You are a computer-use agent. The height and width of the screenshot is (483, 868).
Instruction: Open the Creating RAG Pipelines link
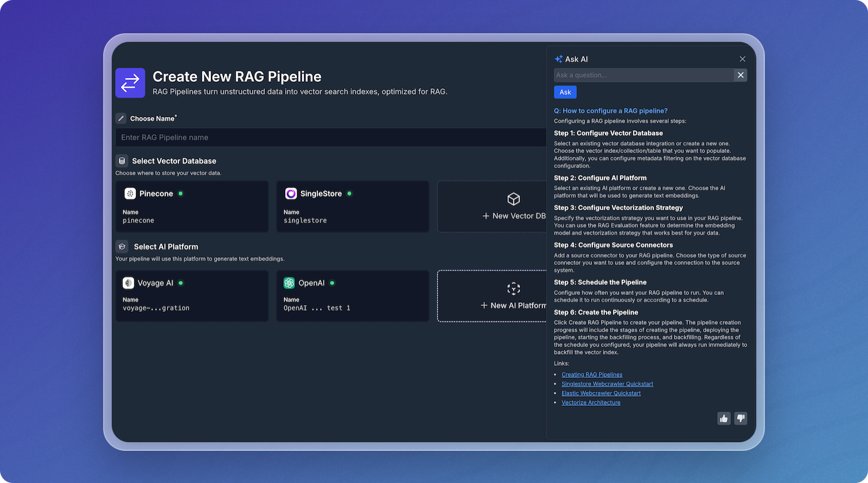click(592, 375)
